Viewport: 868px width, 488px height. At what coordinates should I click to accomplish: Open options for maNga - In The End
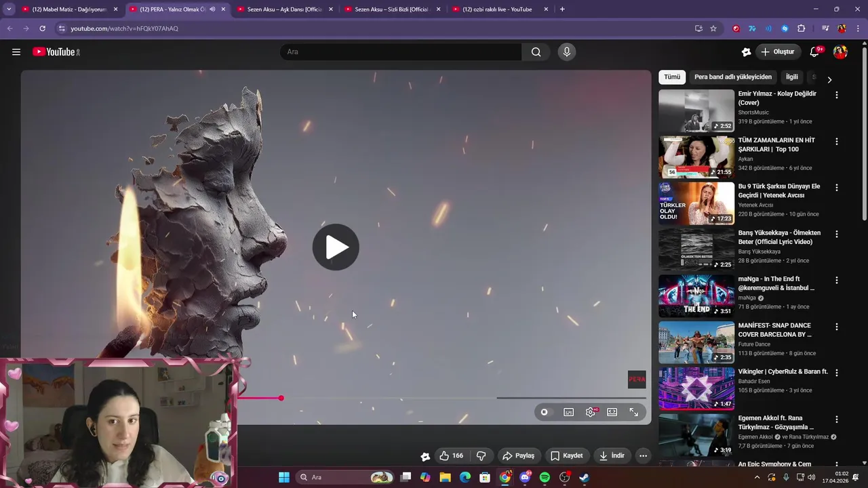pyautogui.click(x=837, y=280)
